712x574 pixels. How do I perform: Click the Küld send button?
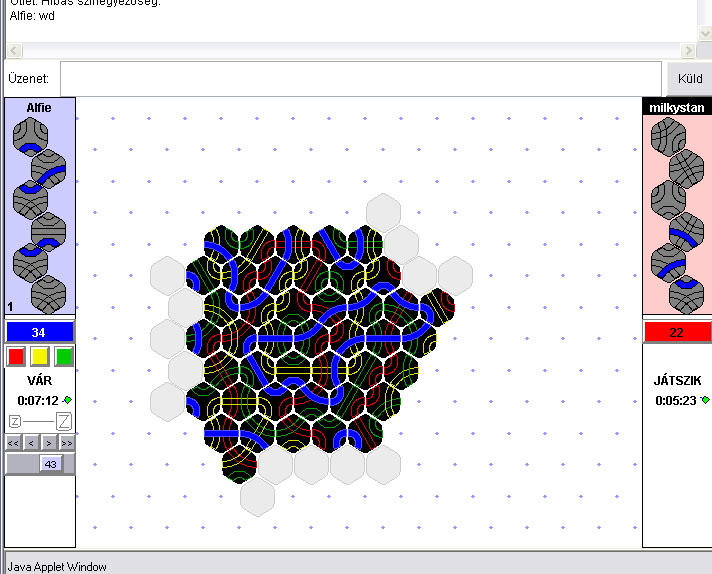[689, 78]
